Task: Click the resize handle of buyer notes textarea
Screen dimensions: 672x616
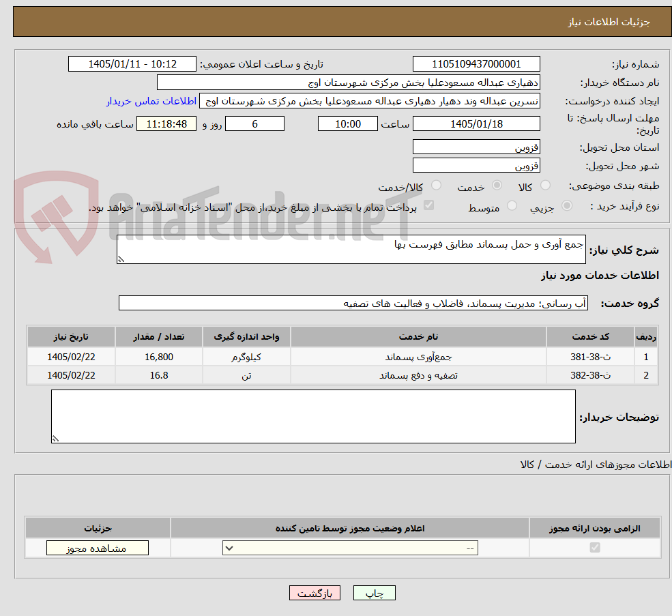Action: tap(55, 439)
